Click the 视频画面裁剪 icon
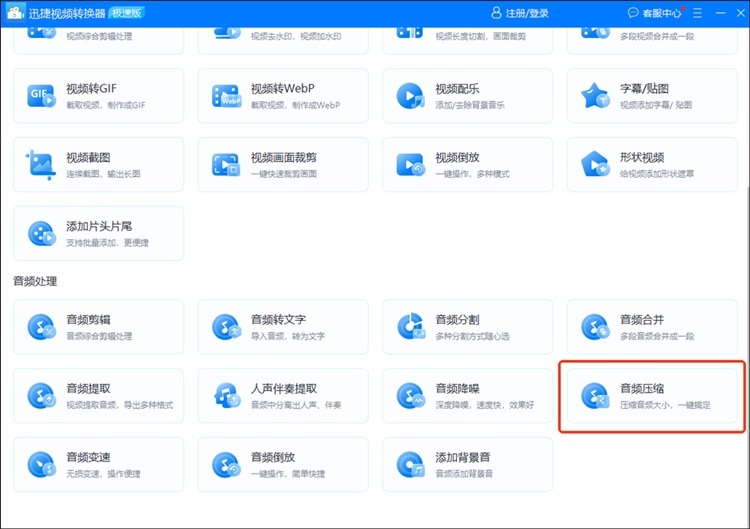 tap(226, 165)
